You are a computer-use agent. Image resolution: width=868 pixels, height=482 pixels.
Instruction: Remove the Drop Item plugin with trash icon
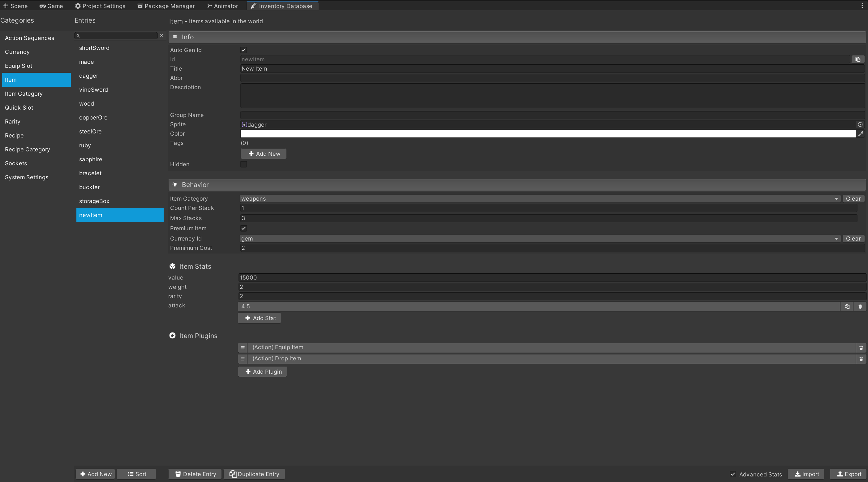click(x=861, y=359)
